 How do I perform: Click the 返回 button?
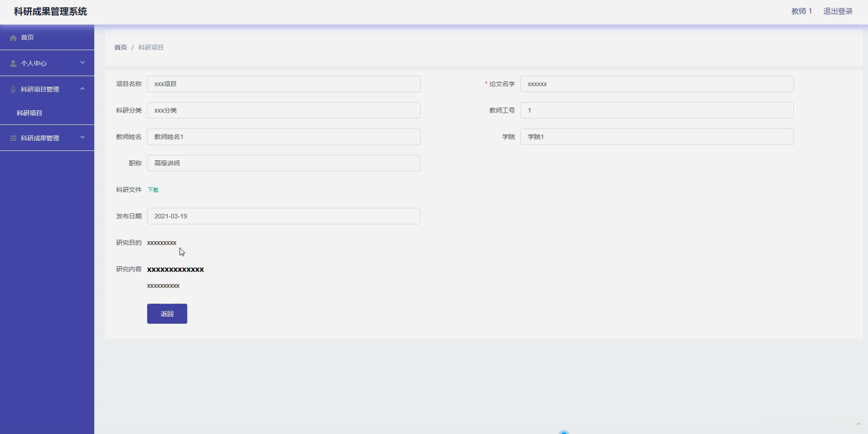click(167, 314)
